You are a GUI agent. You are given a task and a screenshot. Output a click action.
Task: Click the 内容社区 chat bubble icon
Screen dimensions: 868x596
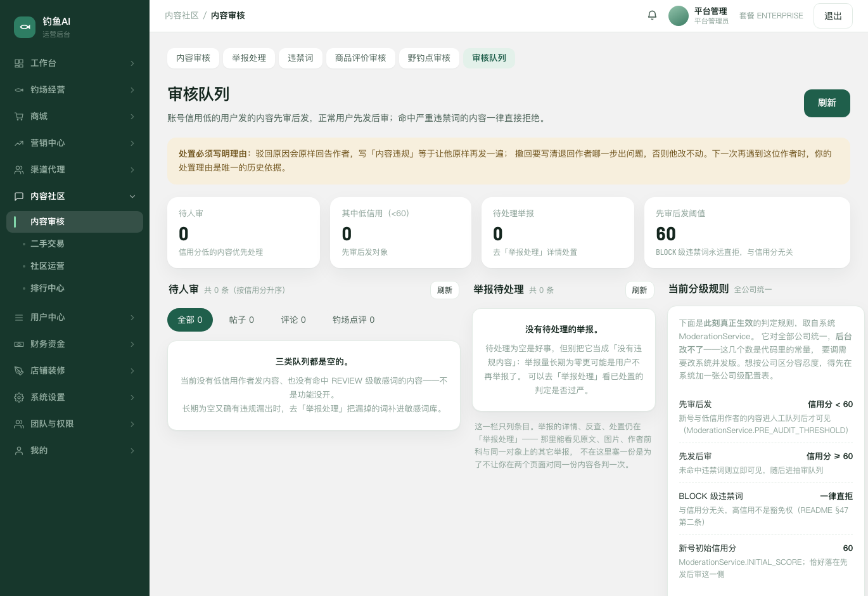[19, 197]
